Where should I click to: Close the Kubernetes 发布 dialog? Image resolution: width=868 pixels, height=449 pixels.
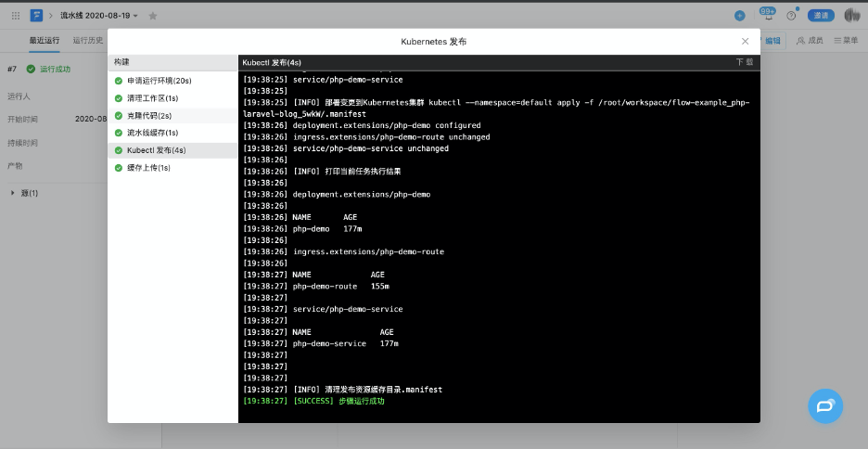(745, 42)
